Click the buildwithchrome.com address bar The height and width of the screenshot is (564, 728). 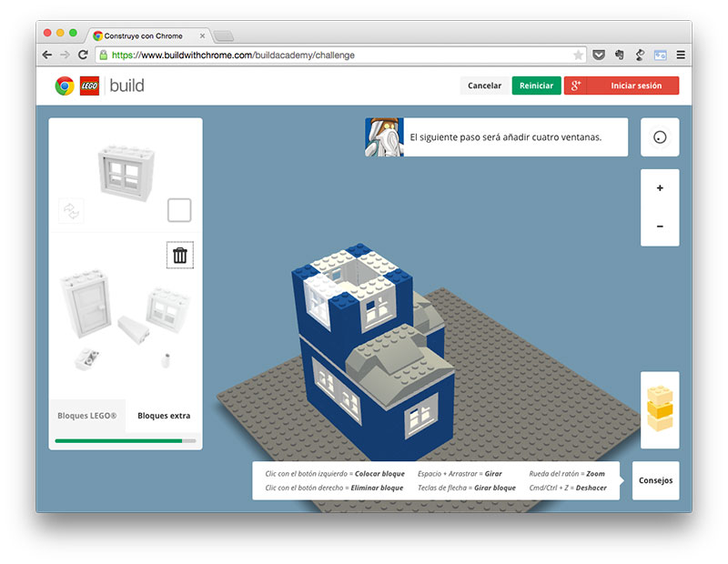coord(340,55)
